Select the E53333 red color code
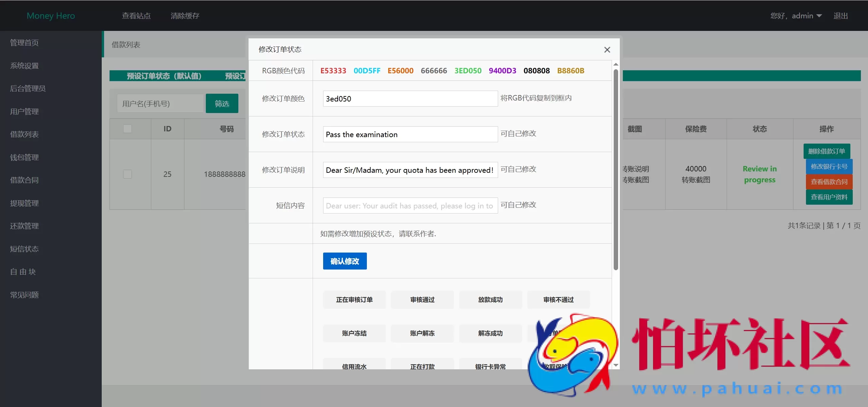The width and height of the screenshot is (868, 407). pyautogui.click(x=333, y=71)
